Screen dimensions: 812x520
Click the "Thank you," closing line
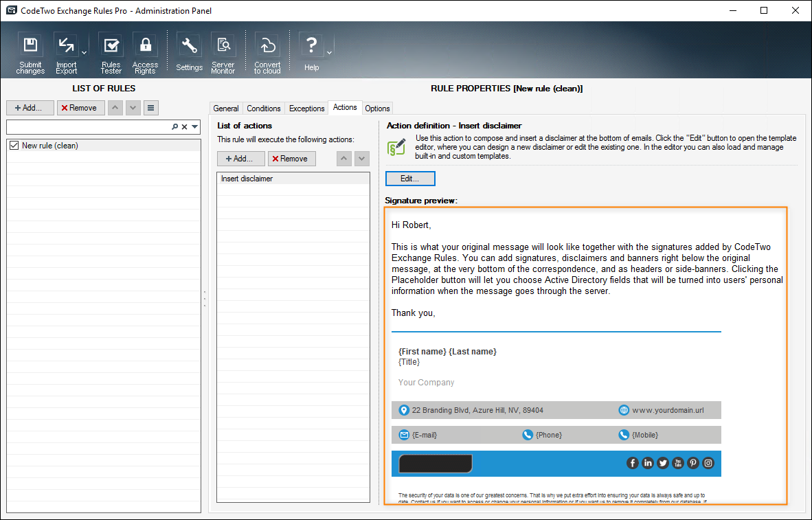point(414,313)
